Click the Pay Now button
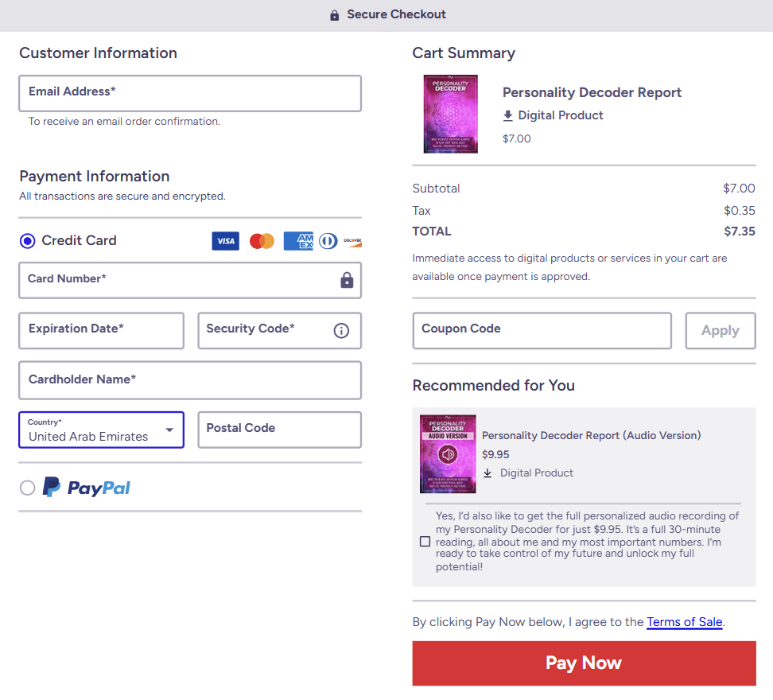This screenshot has height=700, width=773. (584, 663)
